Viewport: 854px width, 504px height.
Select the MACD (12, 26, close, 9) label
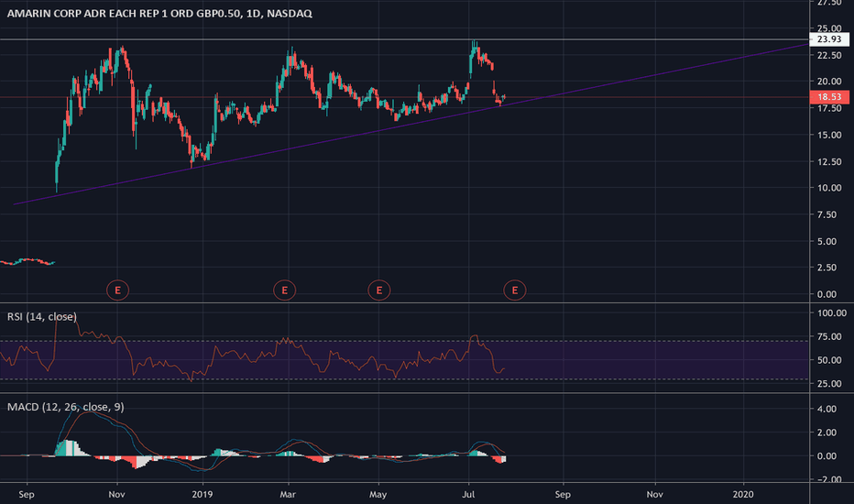(x=65, y=407)
